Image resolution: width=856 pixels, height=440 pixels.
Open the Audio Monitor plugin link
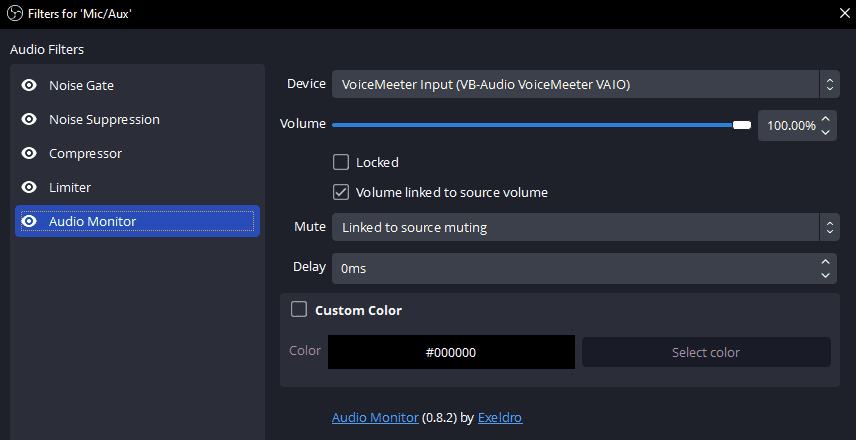pos(375,418)
